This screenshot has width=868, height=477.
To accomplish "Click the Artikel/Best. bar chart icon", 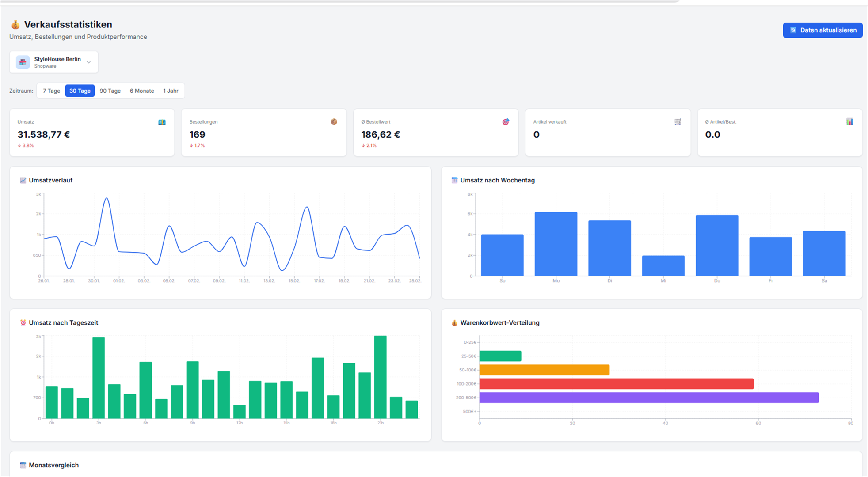I will coord(849,122).
